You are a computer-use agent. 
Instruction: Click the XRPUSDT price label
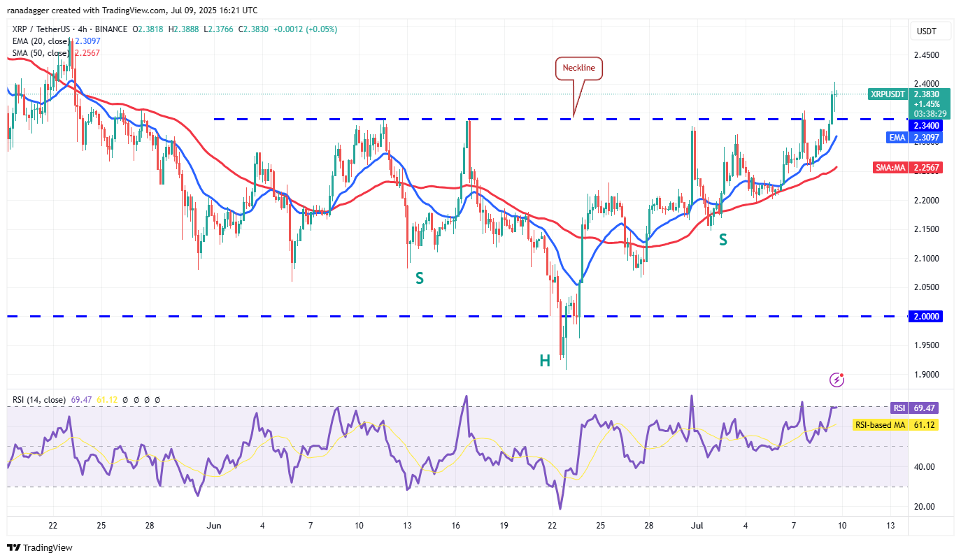887,94
